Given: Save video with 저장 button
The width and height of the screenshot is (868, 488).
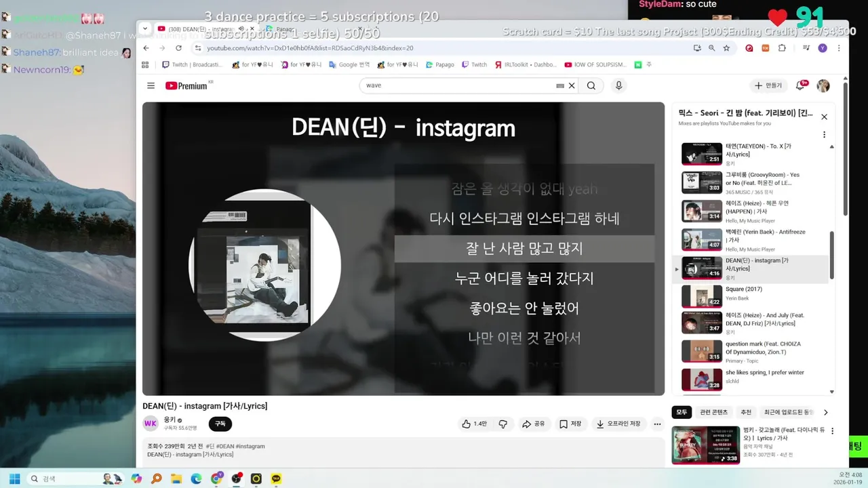Looking at the screenshot, I should point(570,424).
